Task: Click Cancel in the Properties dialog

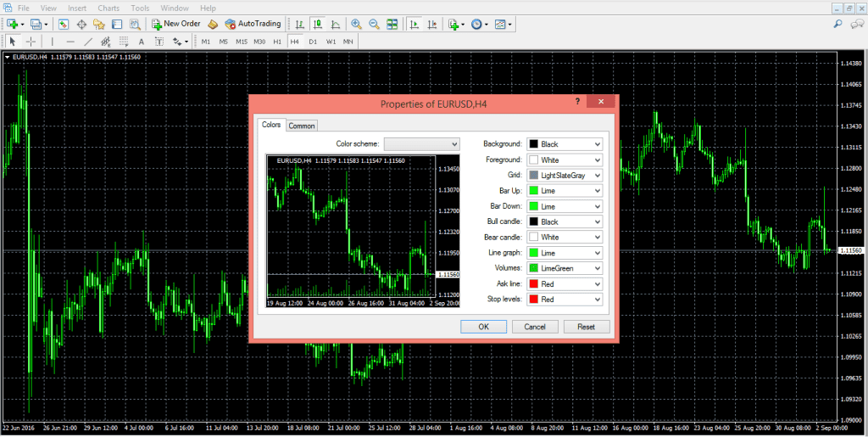Action: pyautogui.click(x=535, y=327)
